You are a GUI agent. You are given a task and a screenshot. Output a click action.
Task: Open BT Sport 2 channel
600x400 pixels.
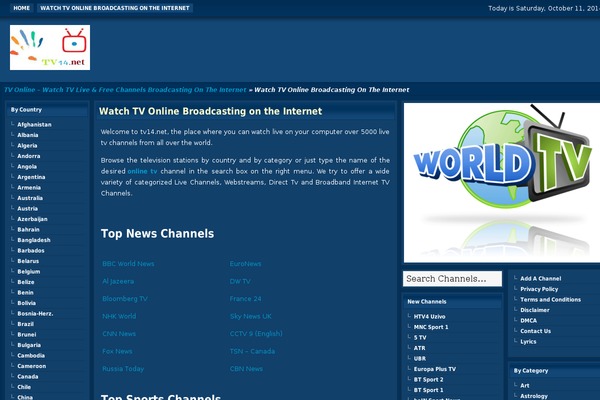click(428, 380)
